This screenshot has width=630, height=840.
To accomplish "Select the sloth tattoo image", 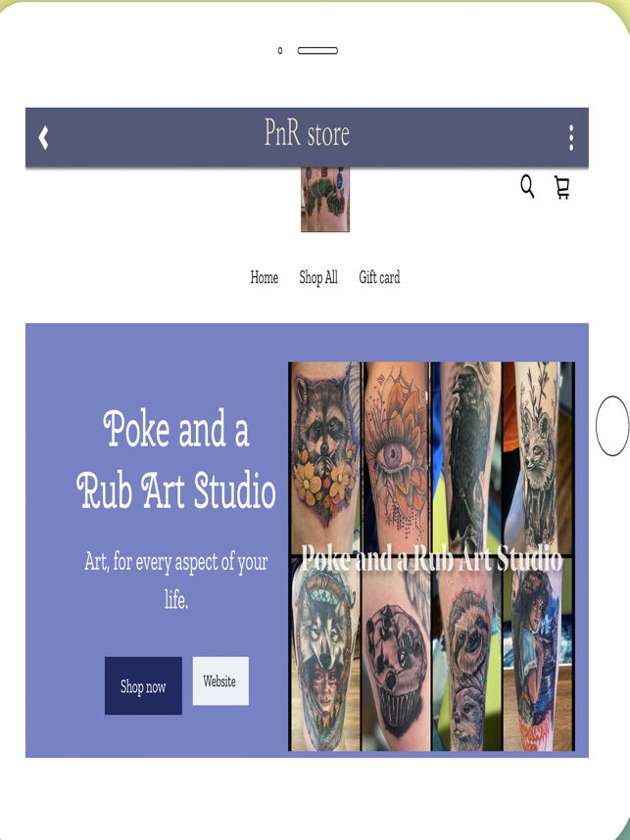I will pos(466,654).
